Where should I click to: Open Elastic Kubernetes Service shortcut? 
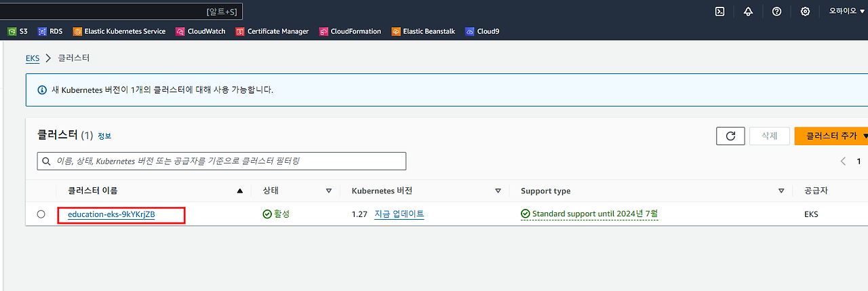119,31
